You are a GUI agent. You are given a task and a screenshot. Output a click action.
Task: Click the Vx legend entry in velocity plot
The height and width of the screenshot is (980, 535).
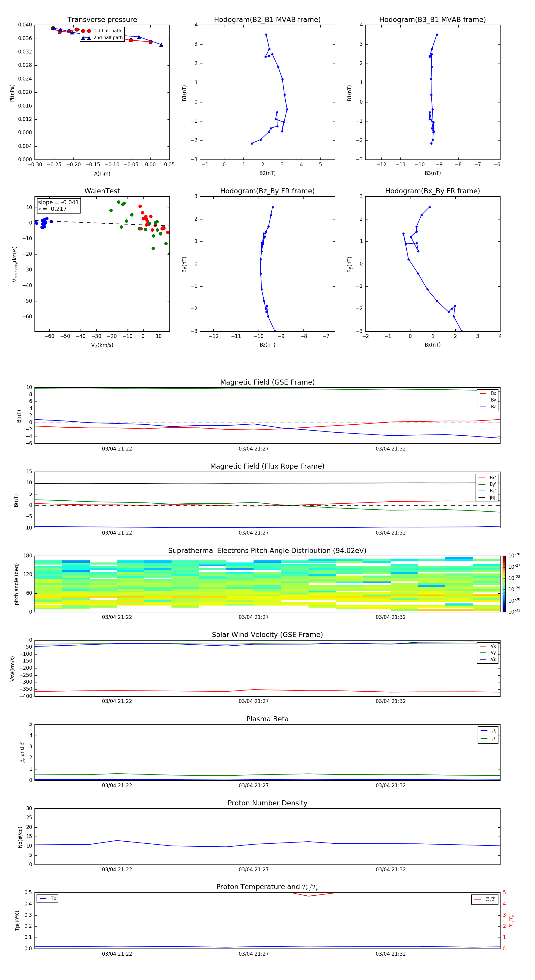pyautogui.click(x=488, y=646)
